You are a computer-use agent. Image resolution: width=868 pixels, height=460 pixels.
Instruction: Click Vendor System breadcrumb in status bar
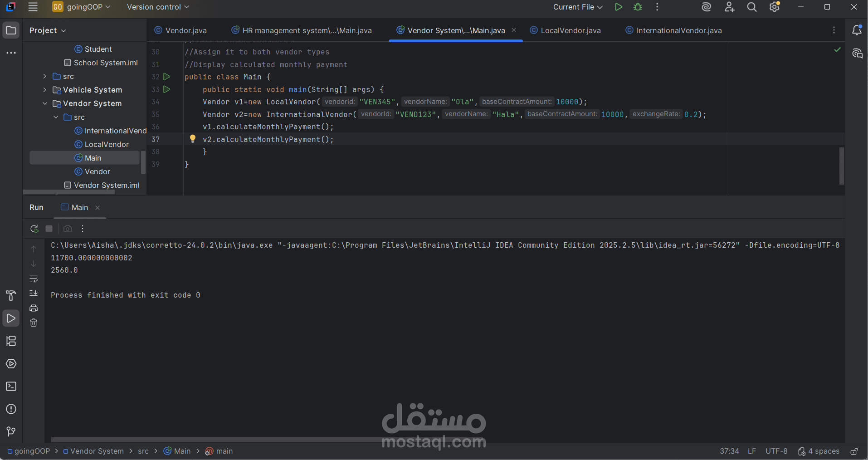click(x=93, y=451)
